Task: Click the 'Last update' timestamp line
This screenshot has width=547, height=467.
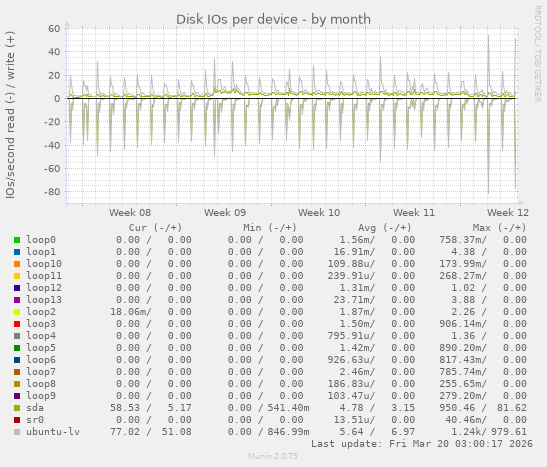Action: click(x=422, y=444)
